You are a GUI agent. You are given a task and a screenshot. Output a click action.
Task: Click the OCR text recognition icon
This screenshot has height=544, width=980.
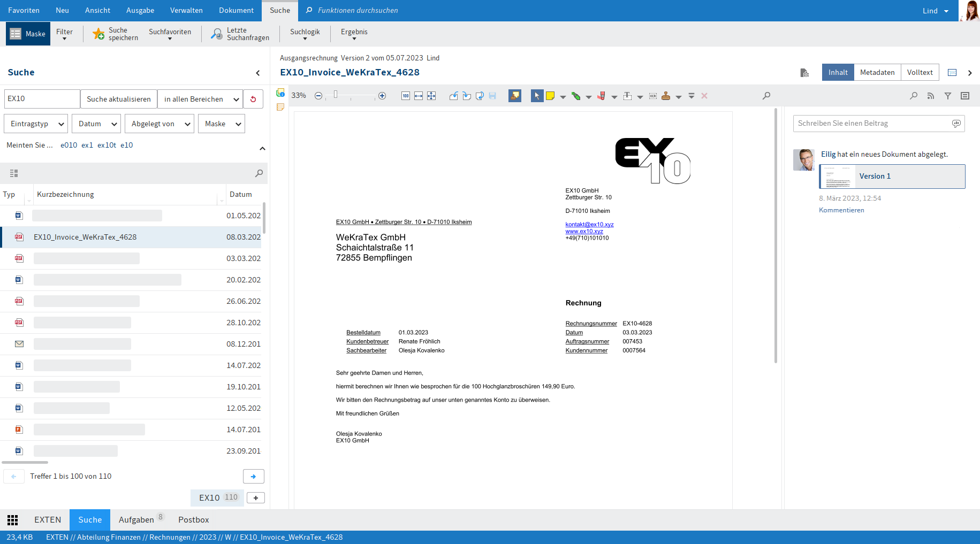pos(653,96)
